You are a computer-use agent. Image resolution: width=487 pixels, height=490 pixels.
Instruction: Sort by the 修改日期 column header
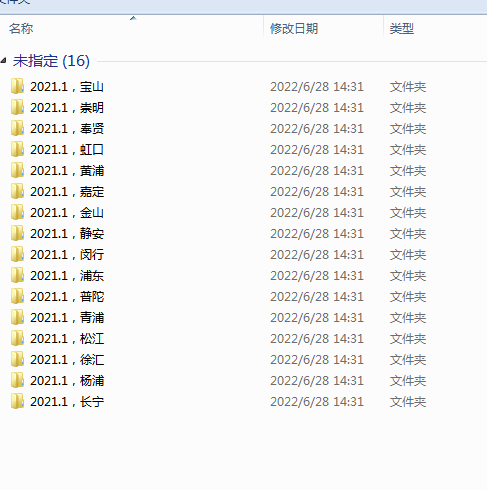click(294, 29)
